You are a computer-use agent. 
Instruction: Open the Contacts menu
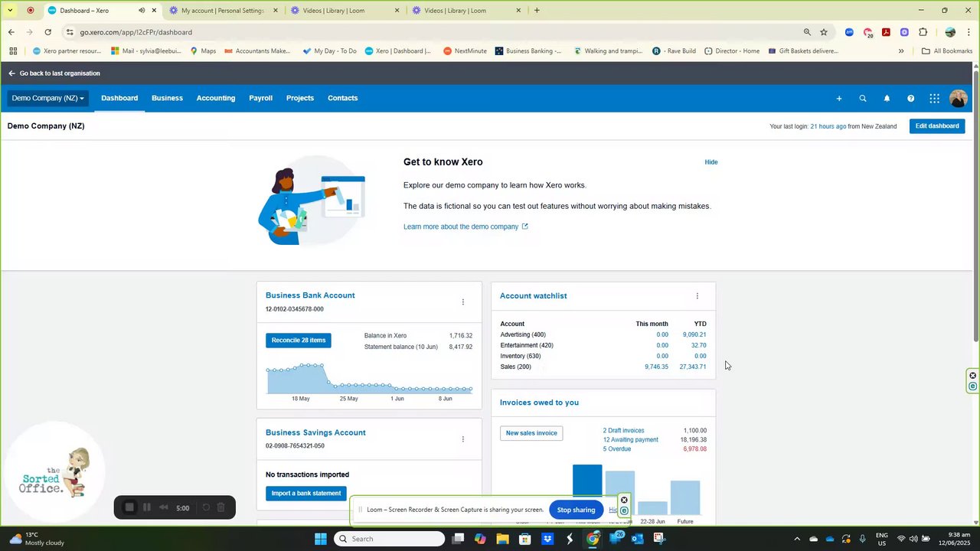342,98
